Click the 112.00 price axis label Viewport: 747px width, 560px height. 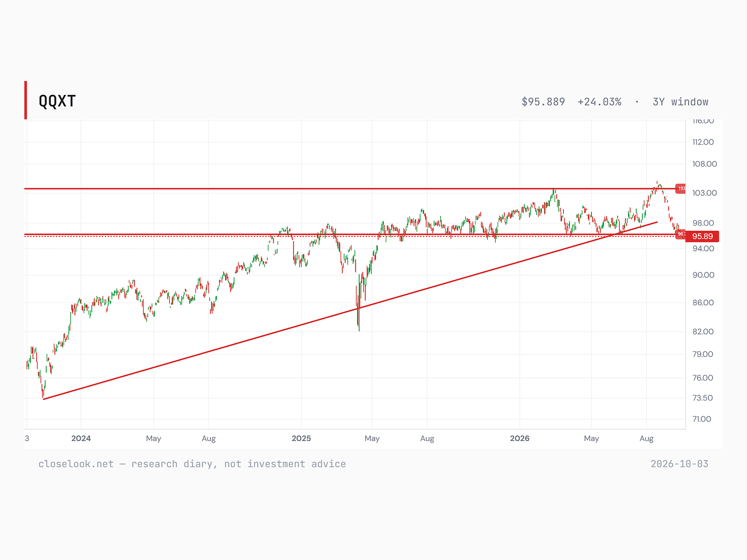(x=703, y=142)
